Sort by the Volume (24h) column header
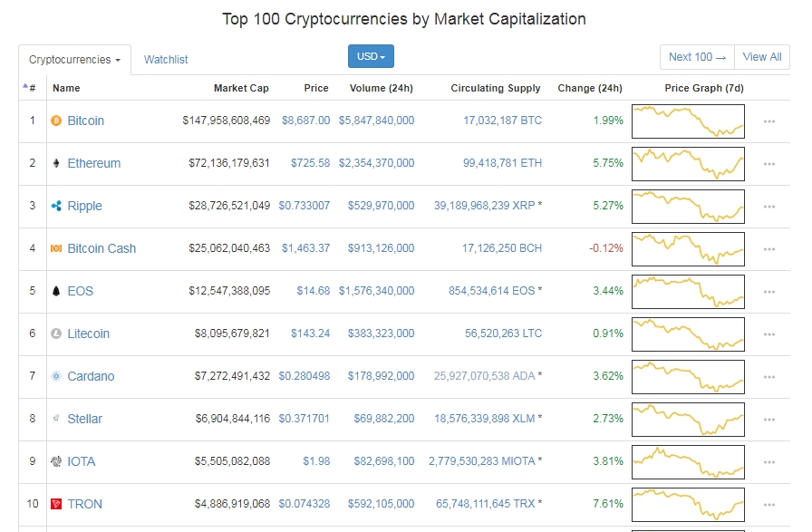Image resolution: width=812 pixels, height=532 pixels. coord(382,88)
